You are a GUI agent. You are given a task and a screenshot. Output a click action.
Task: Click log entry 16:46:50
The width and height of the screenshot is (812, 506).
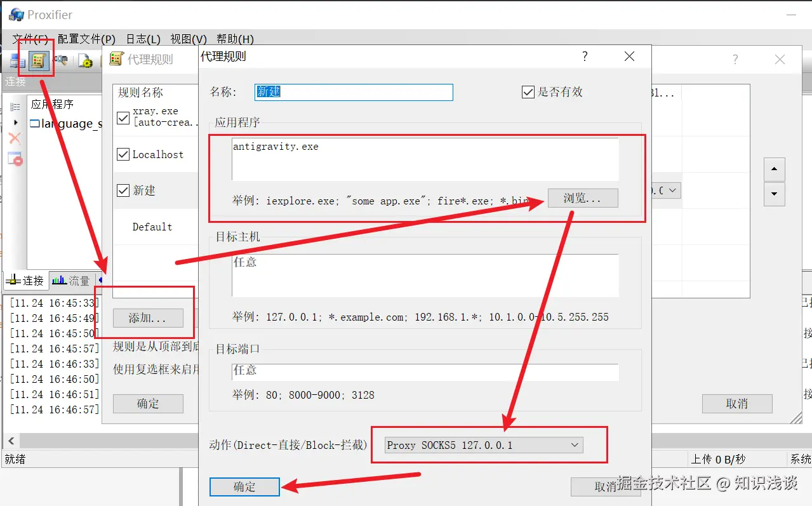tap(54, 379)
